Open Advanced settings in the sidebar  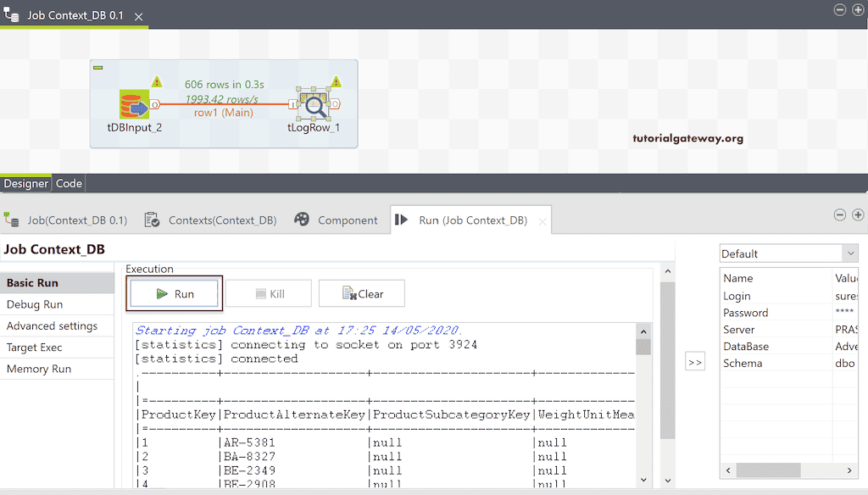pyautogui.click(x=57, y=326)
